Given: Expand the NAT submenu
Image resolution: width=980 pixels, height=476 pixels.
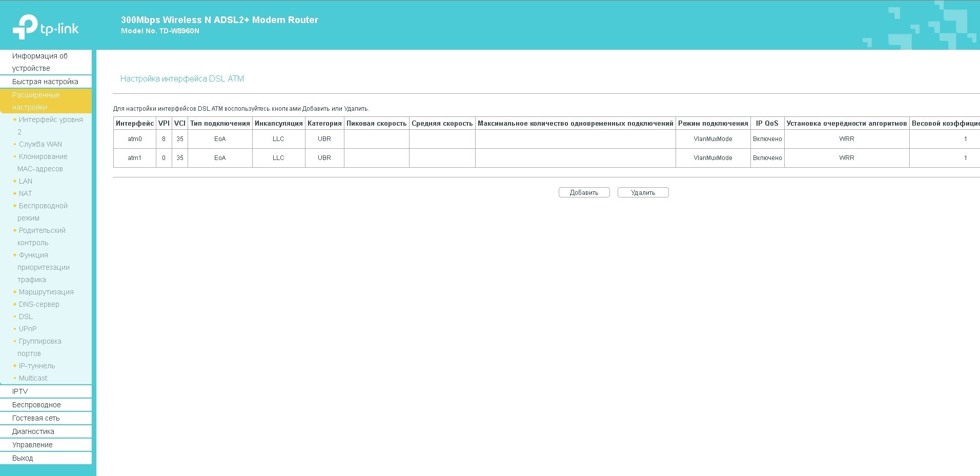Looking at the screenshot, I should 25,193.
